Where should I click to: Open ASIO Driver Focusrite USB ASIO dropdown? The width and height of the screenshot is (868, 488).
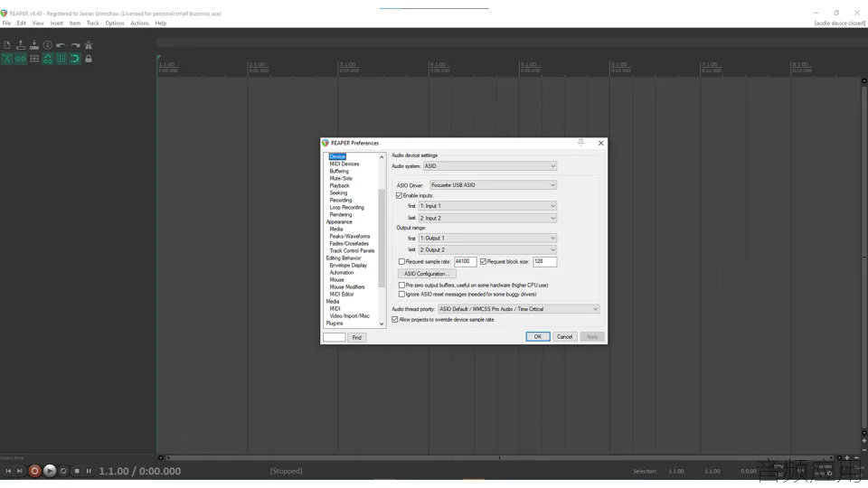coord(493,184)
